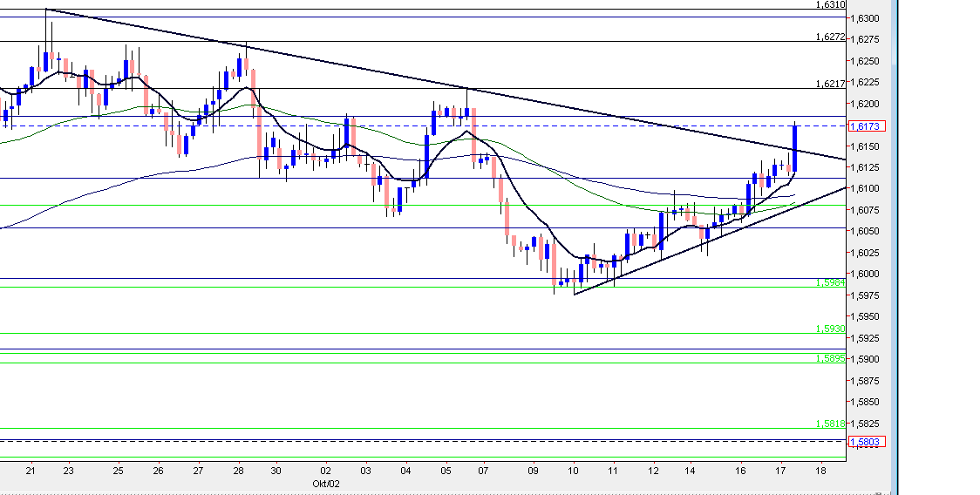Select date 17 on the time axis

point(780,471)
